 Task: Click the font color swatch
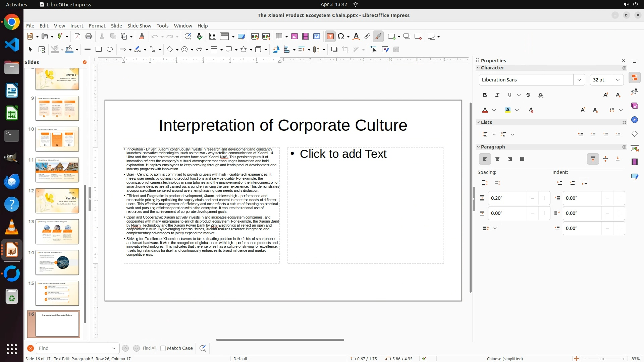[x=485, y=110]
